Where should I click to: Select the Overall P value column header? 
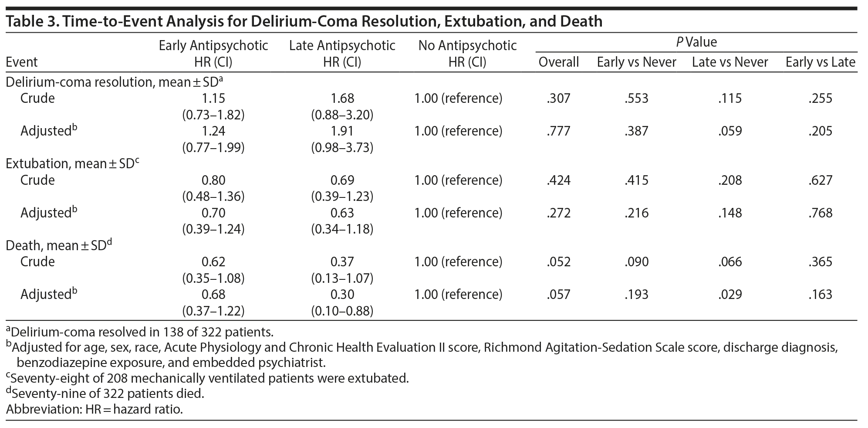click(x=558, y=62)
